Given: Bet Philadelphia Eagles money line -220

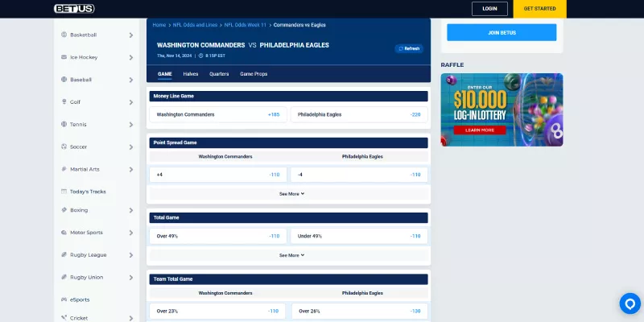Looking at the screenshot, I should (359, 114).
